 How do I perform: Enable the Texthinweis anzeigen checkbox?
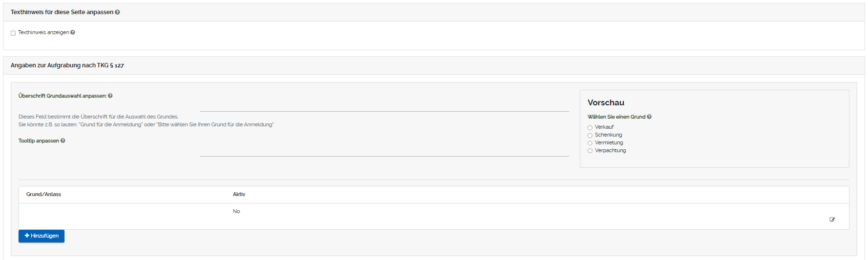pyautogui.click(x=13, y=33)
